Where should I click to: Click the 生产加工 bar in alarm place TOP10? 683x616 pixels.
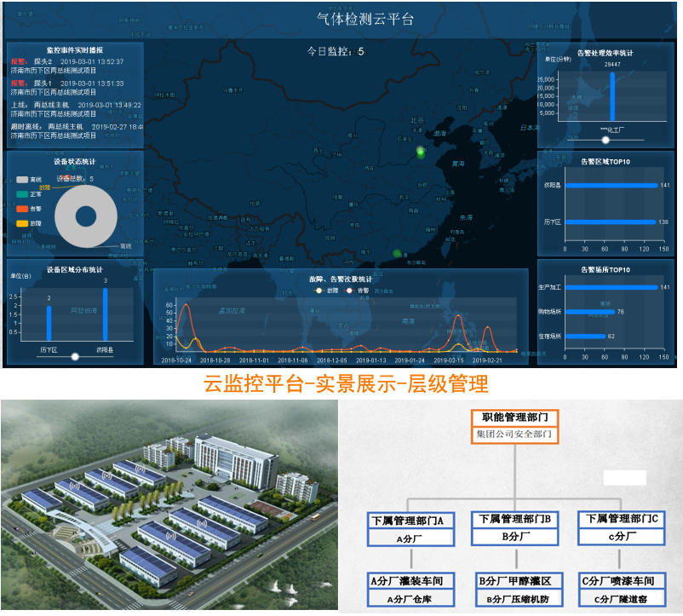(x=611, y=287)
